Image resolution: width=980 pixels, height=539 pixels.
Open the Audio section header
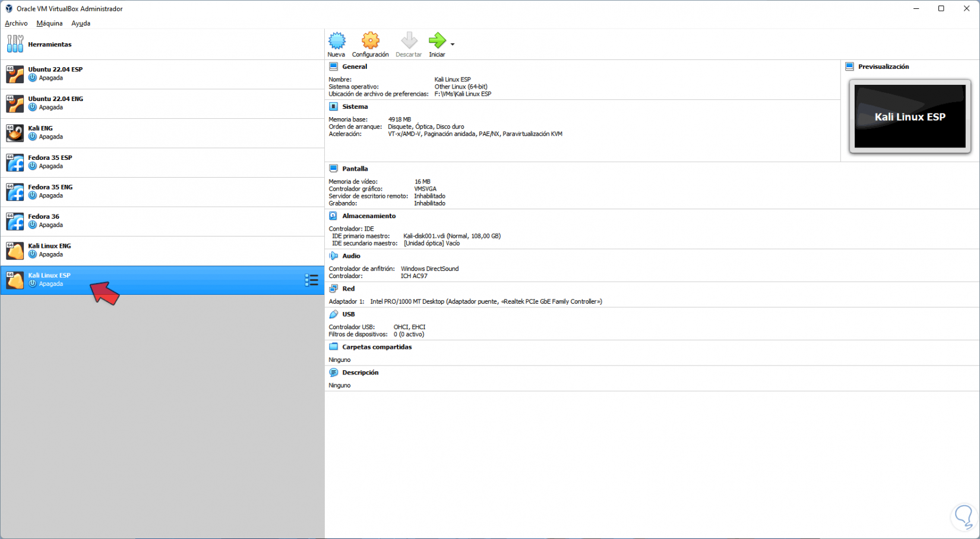click(x=351, y=256)
